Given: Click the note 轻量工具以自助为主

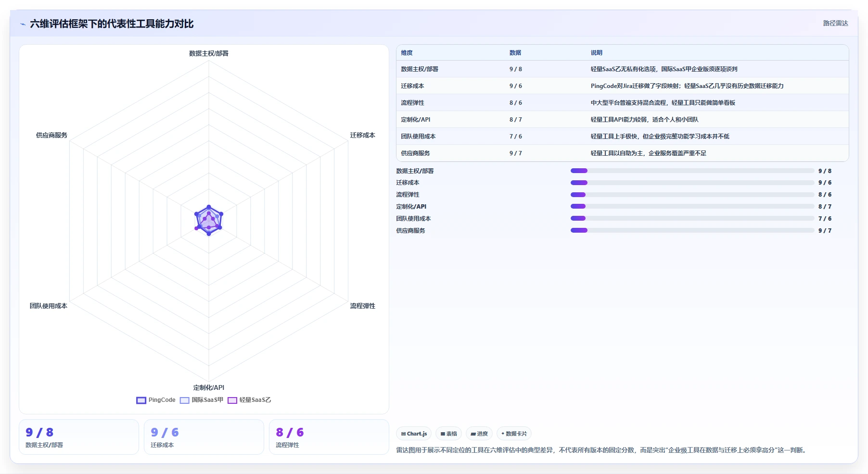Looking at the screenshot, I should pyautogui.click(x=649, y=153).
